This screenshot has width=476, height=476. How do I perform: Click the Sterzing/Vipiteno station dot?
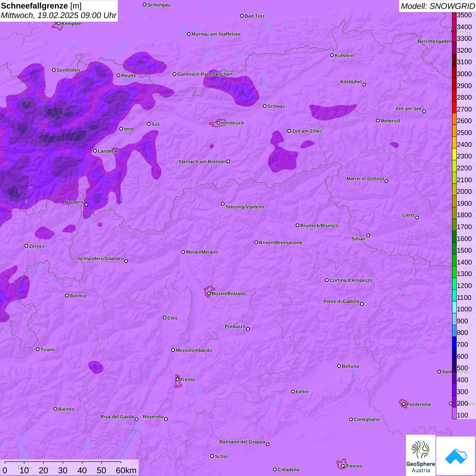coord(223,204)
